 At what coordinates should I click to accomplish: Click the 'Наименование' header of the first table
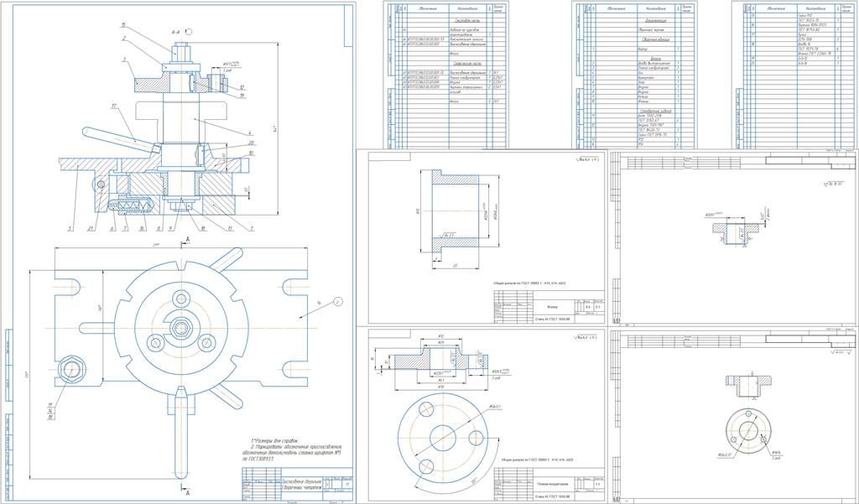467,8
